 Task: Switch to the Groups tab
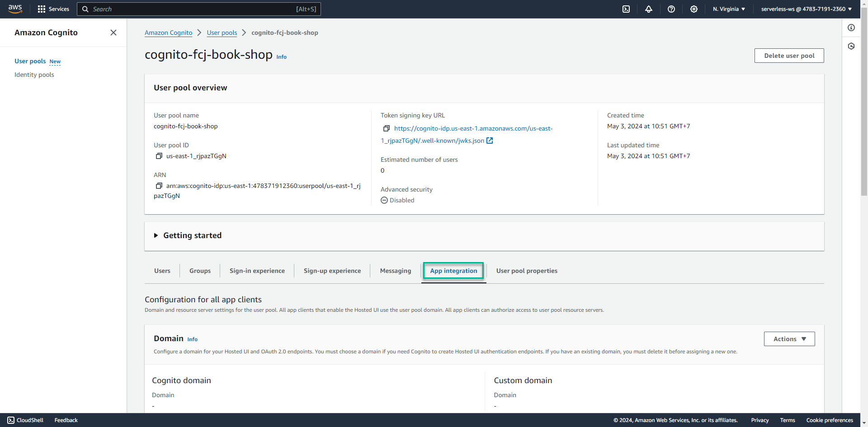pos(200,271)
